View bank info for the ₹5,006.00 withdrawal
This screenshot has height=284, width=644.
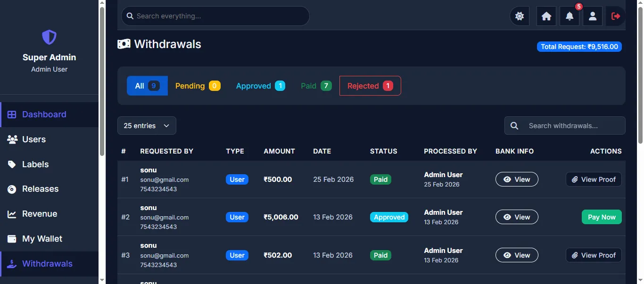click(x=517, y=217)
